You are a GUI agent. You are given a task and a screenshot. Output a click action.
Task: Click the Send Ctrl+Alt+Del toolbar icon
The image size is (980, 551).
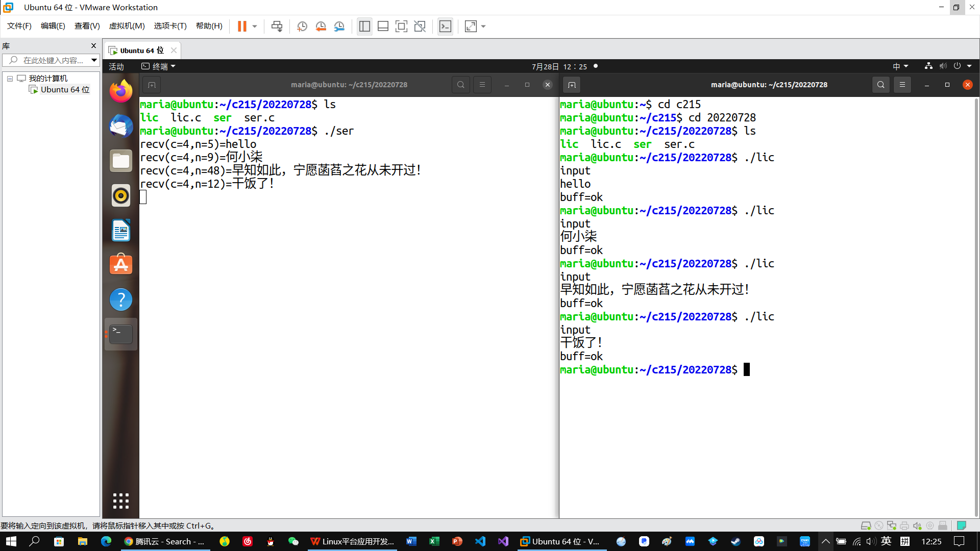[277, 27]
